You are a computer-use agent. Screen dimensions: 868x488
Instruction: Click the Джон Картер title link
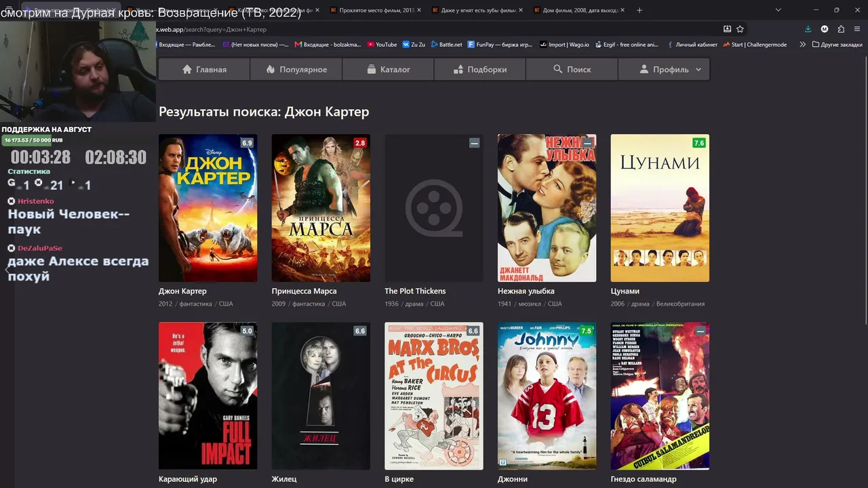182,291
